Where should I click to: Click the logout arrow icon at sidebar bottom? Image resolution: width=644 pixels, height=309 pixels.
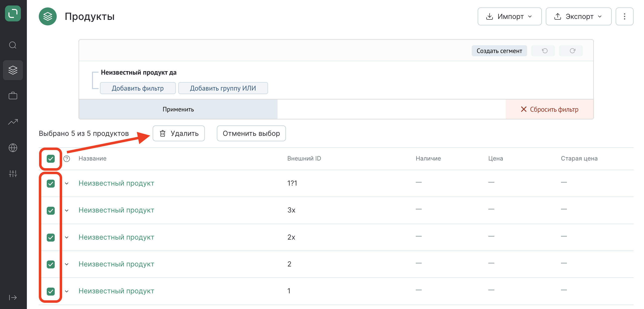click(x=13, y=298)
